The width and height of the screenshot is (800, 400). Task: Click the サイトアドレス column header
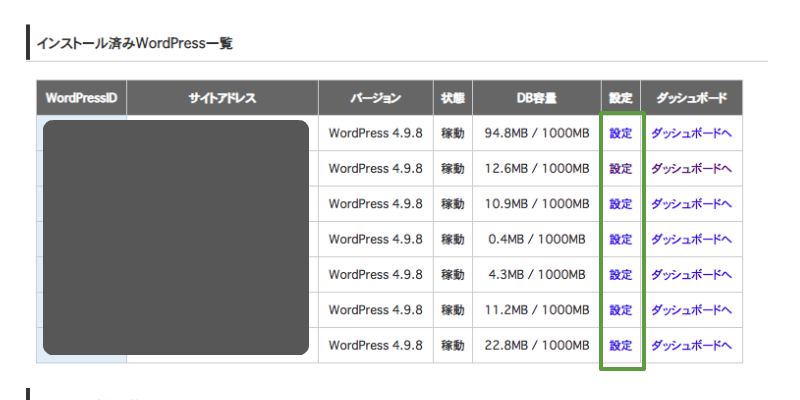222,97
